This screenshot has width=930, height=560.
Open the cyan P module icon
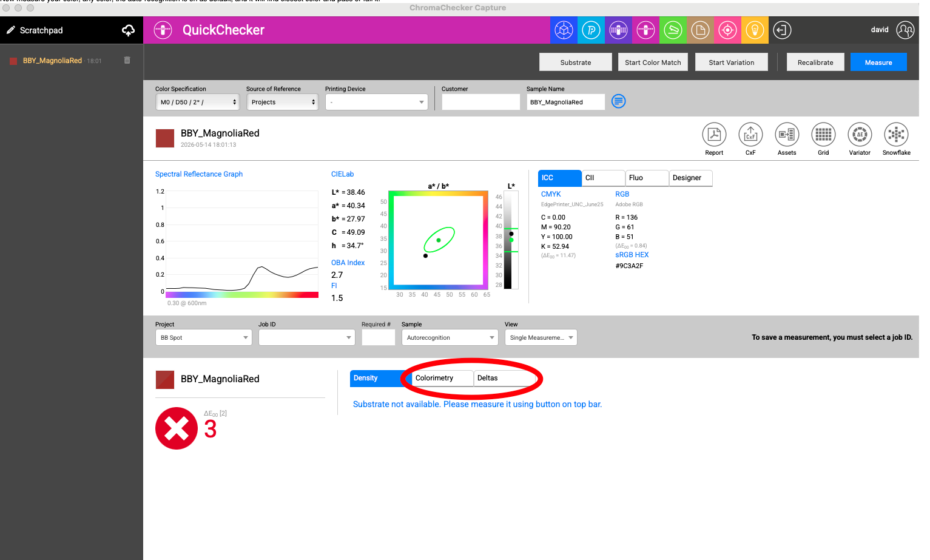(591, 30)
